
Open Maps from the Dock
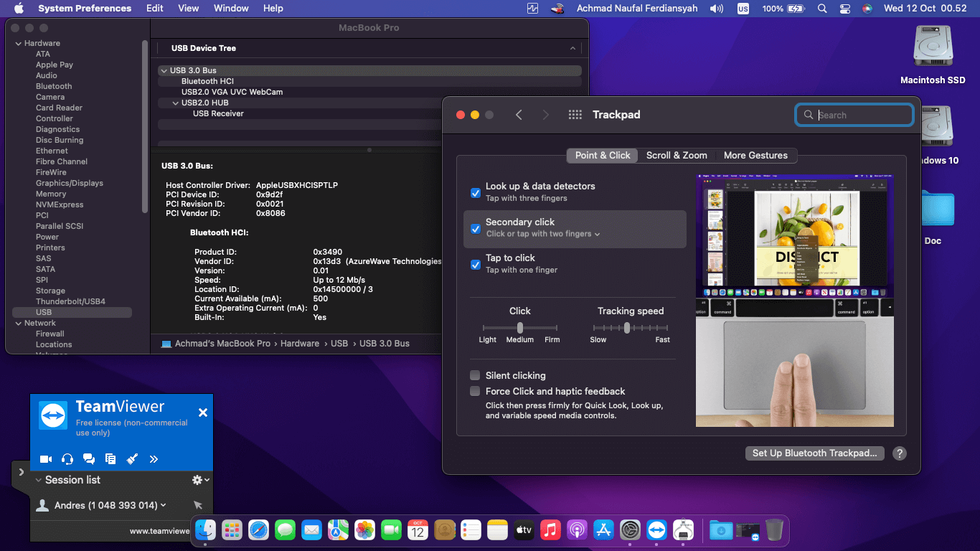339,530
